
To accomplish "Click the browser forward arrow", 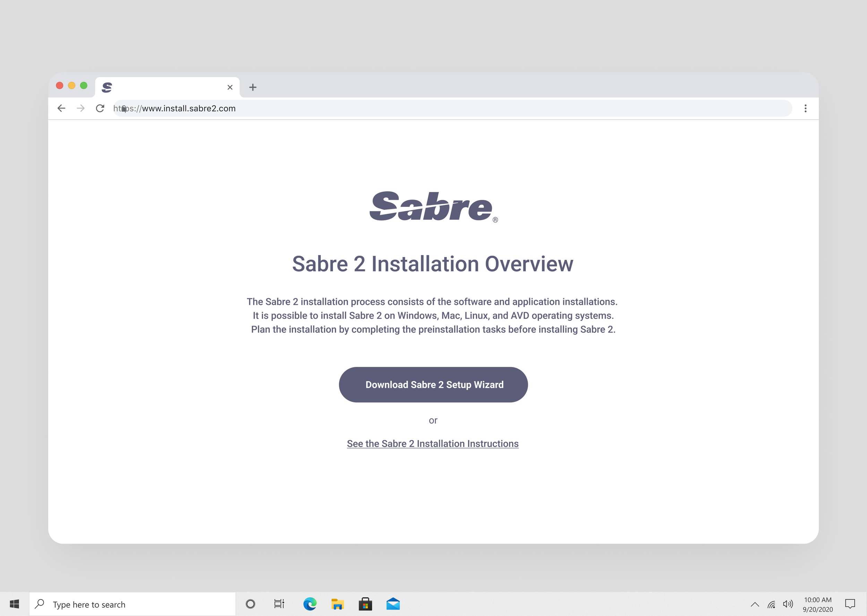I will (x=80, y=108).
